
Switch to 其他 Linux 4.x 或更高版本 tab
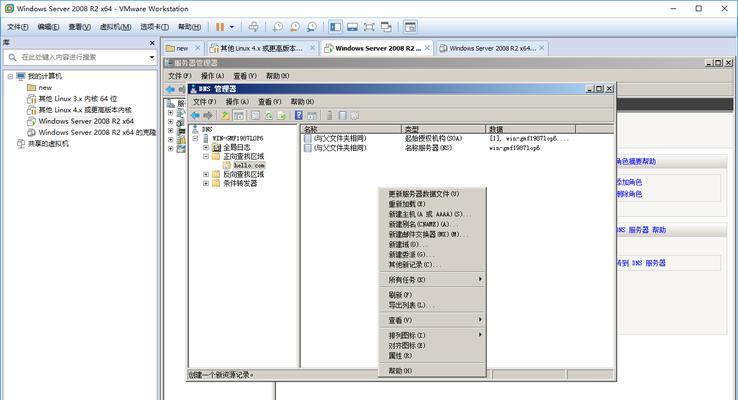coord(261,48)
